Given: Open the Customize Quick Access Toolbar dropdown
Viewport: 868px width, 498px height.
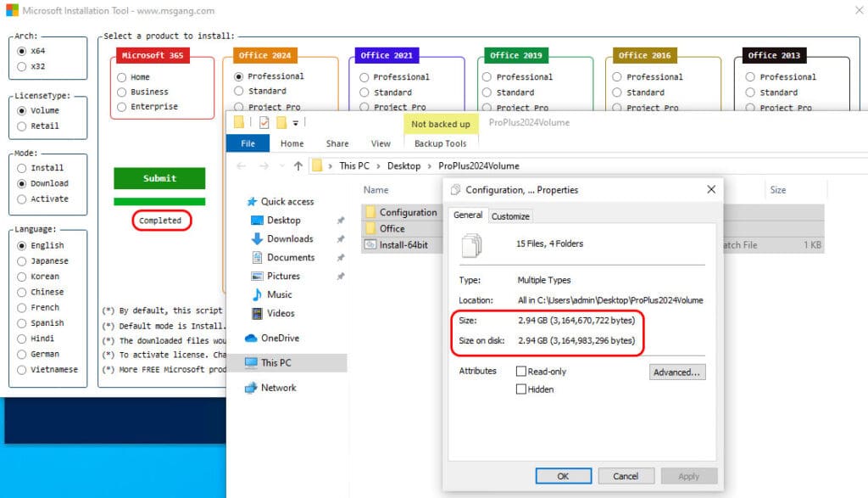Looking at the screenshot, I should coord(296,124).
